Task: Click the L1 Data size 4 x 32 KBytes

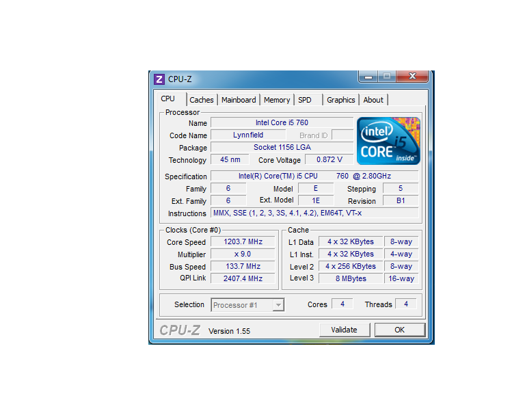Action: tap(351, 242)
